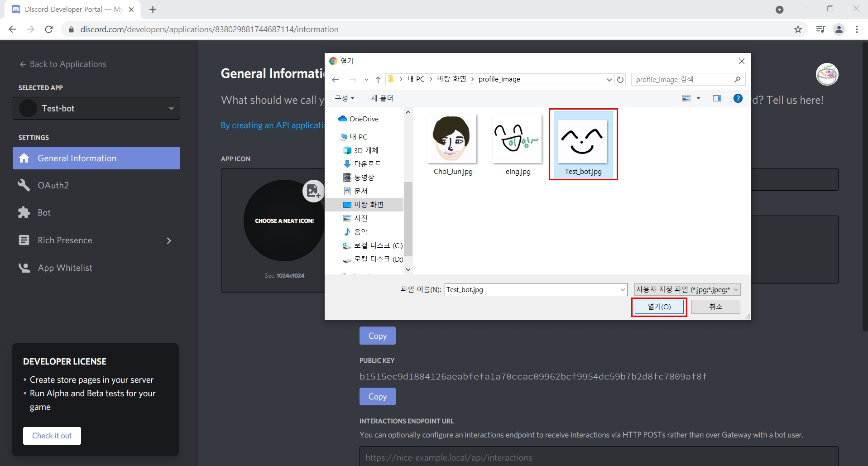Open Bot settings tab
Viewport: 868px width, 466px height.
96,212
